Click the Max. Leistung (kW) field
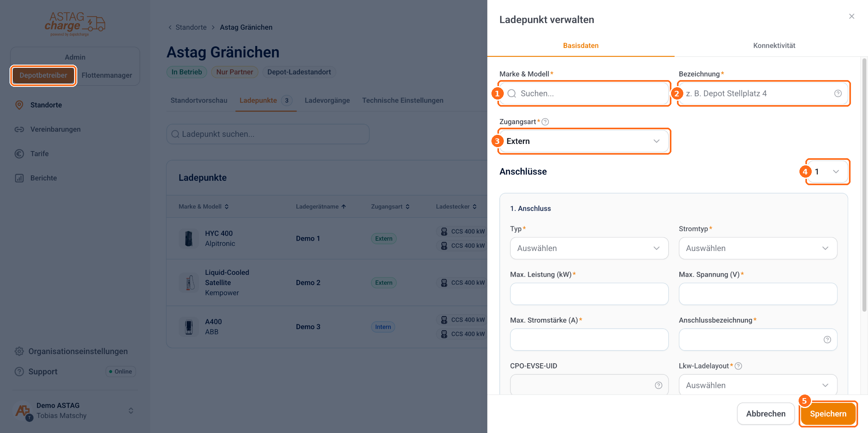Screen dimensions: 868x433 [589, 294]
